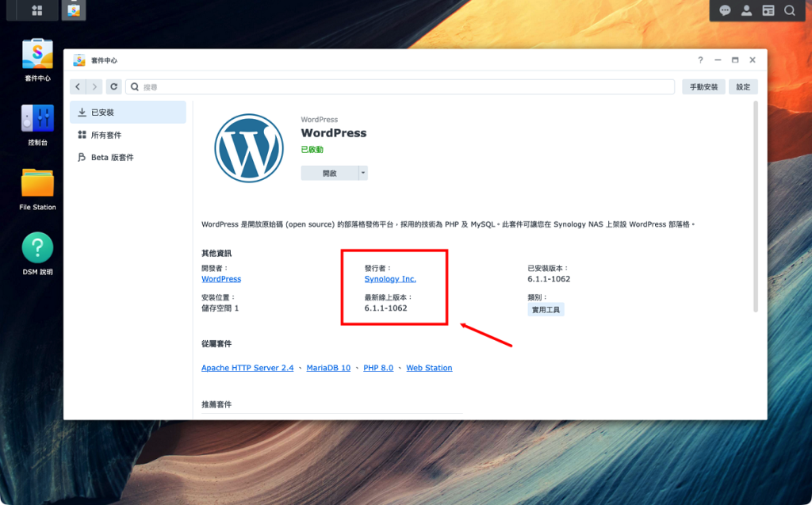The width and height of the screenshot is (812, 505).
Task: Show the widgets panel icon
Action: (768, 10)
